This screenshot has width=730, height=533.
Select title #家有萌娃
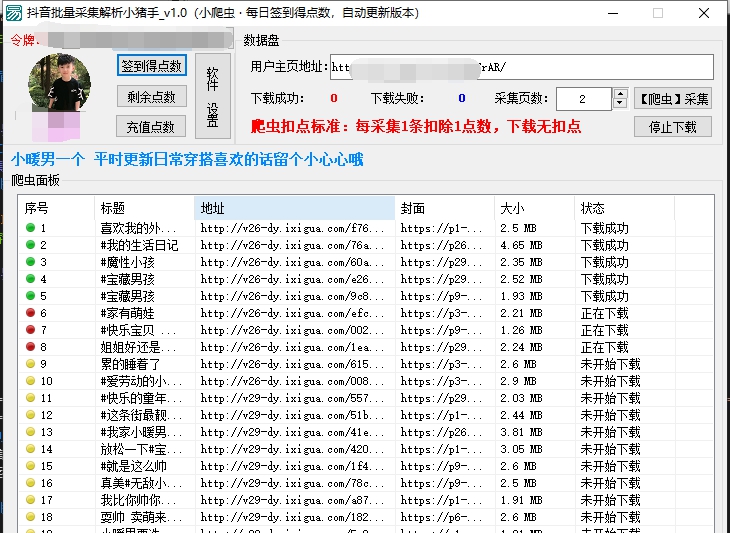click(x=127, y=313)
